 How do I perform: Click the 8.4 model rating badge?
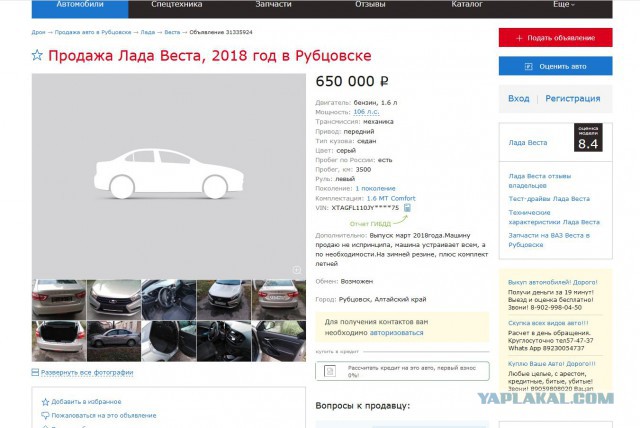pos(588,137)
